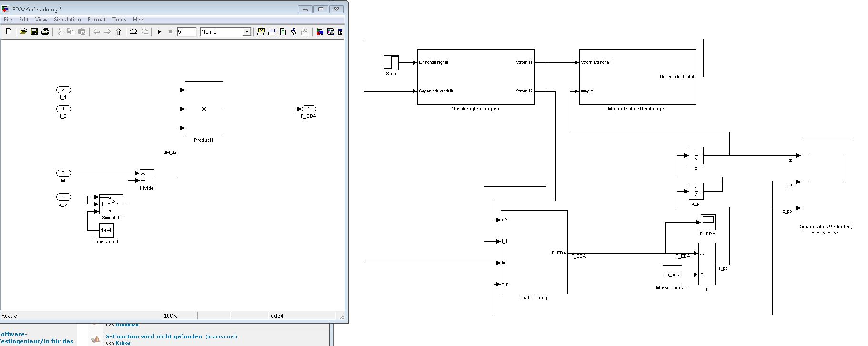Click the simulation stop time field
This screenshot has height=346, width=868.
point(186,32)
